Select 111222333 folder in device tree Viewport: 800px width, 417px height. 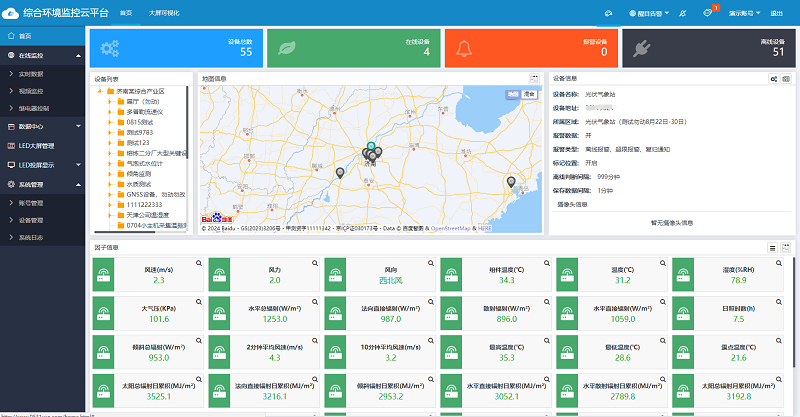coord(144,205)
